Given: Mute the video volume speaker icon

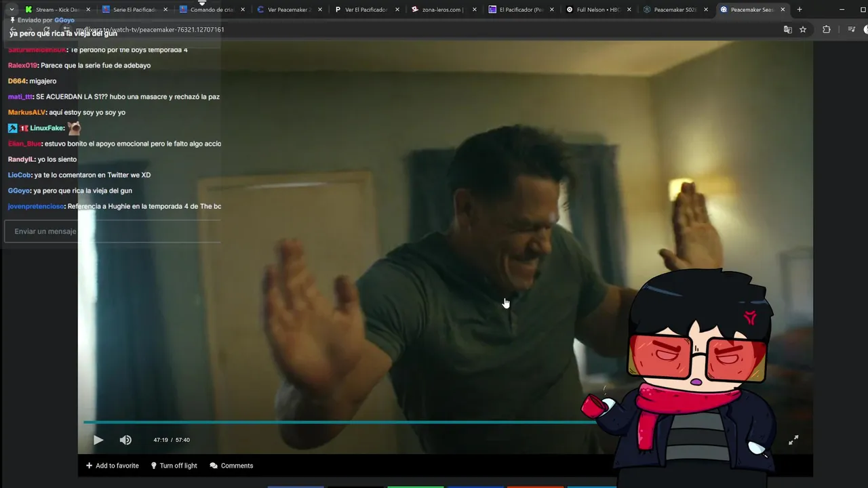Looking at the screenshot, I should point(125,440).
